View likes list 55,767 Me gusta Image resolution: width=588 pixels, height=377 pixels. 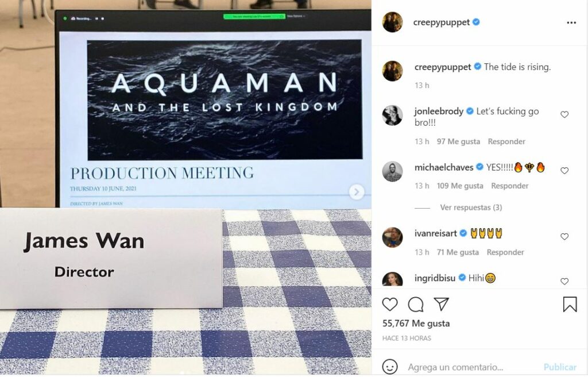pos(416,324)
